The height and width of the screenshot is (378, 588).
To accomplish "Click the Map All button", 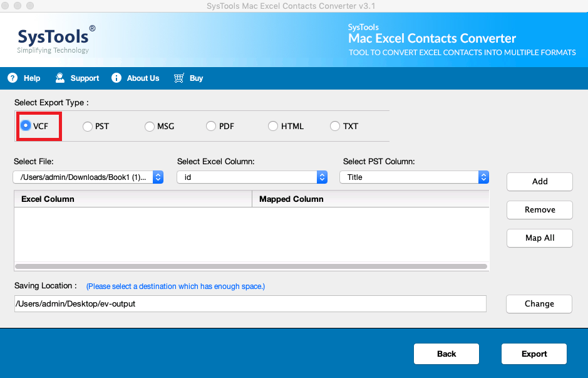I will click(540, 238).
